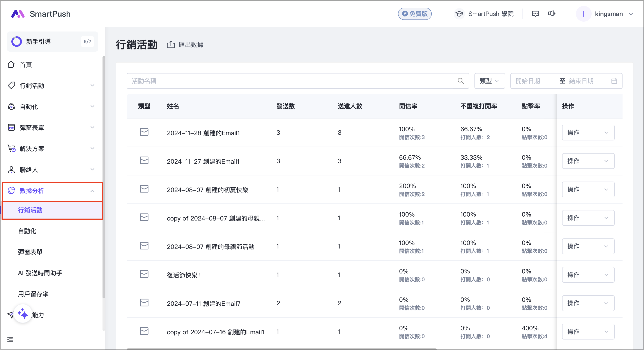Click the export data upload icon
This screenshot has height=350, width=644.
171,44
